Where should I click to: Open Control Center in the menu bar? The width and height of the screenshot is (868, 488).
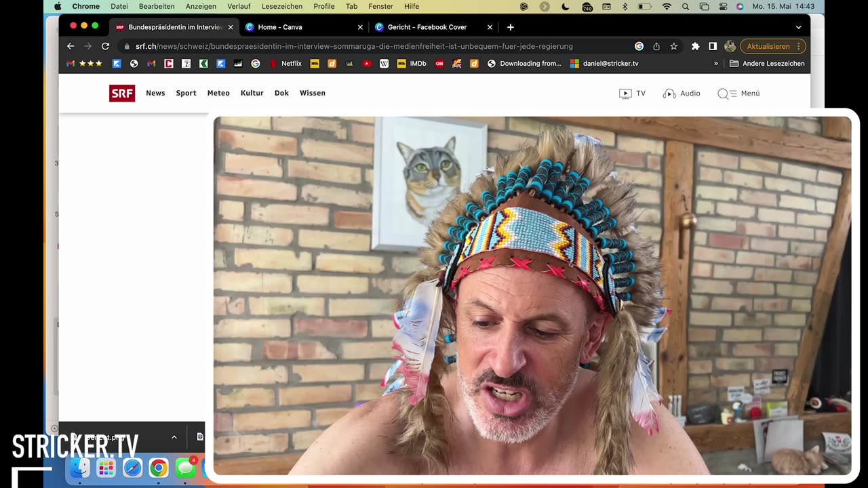tap(723, 7)
